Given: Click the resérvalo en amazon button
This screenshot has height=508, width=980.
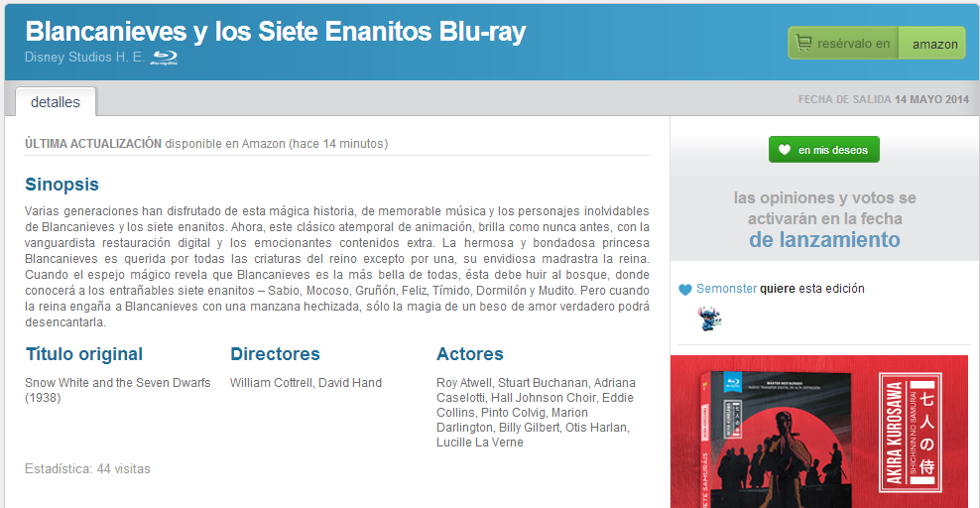Looking at the screenshot, I should [876, 43].
